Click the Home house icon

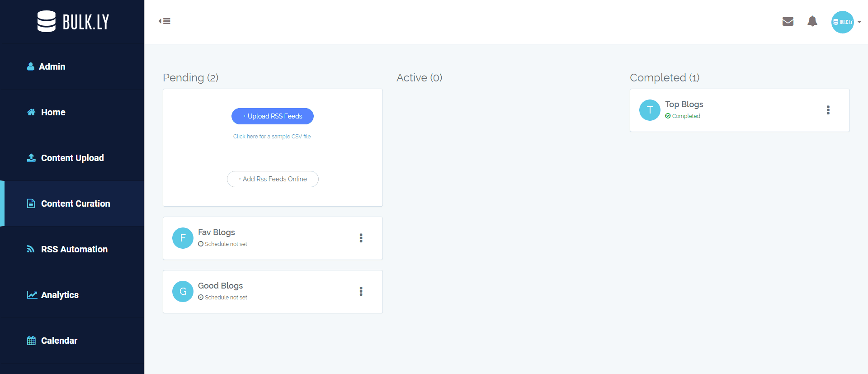pos(31,112)
